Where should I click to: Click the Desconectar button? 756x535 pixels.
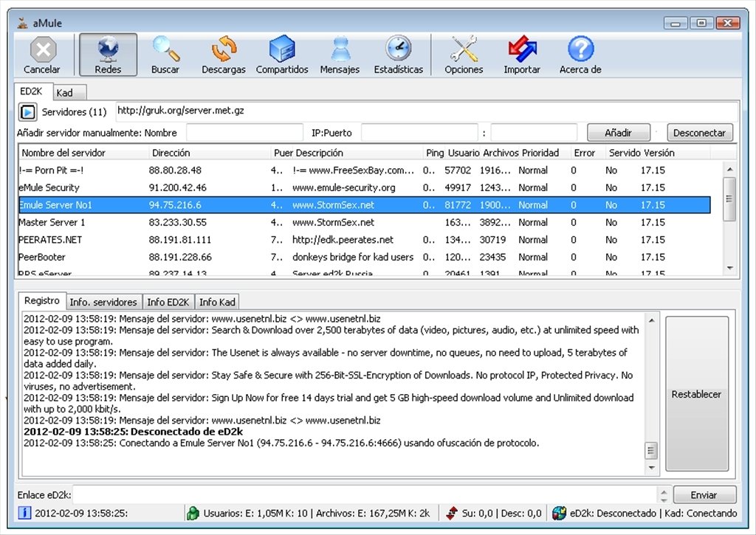pyautogui.click(x=700, y=133)
